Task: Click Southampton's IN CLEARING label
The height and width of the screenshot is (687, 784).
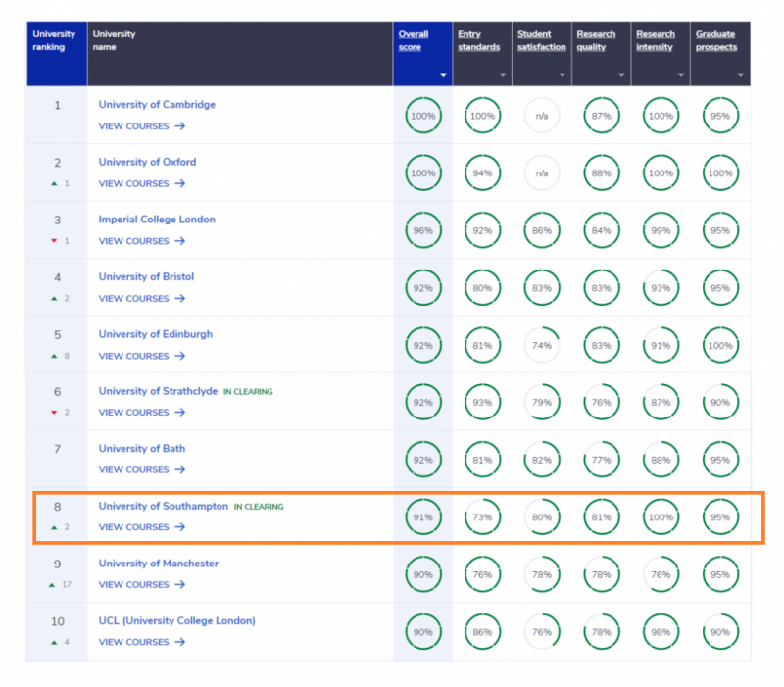Action: [259, 507]
